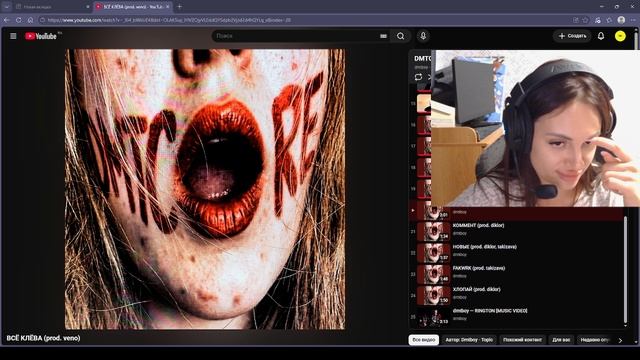
Task: Select the currently playing playlist row
Action: pos(516,212)
